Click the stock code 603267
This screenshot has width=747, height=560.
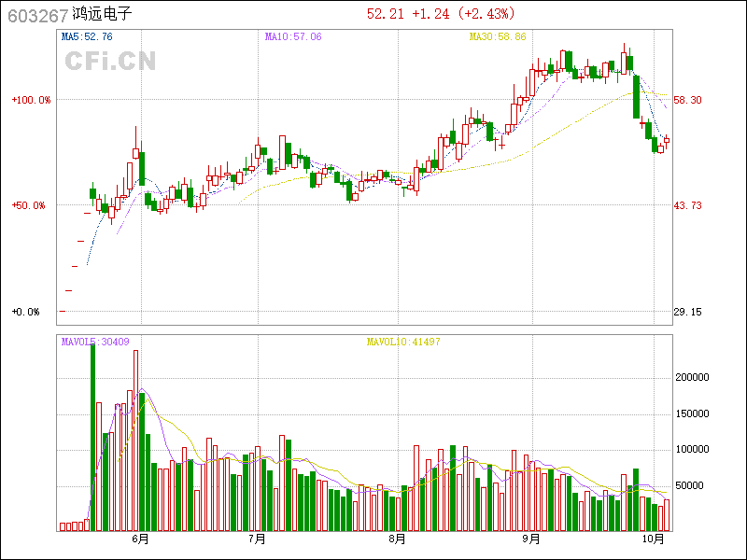pos(36,15)
